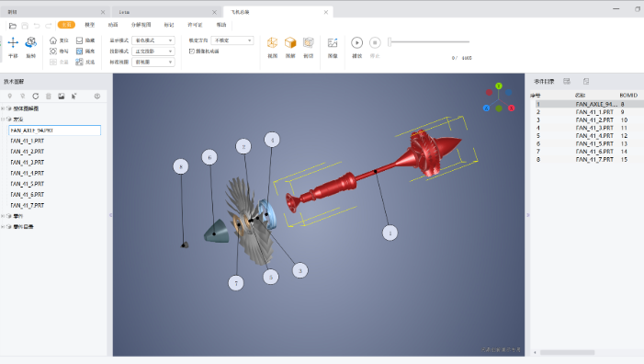The image size is (644, 364).
Task: Click the home reset view icon
Action: [x=53, y=40]
